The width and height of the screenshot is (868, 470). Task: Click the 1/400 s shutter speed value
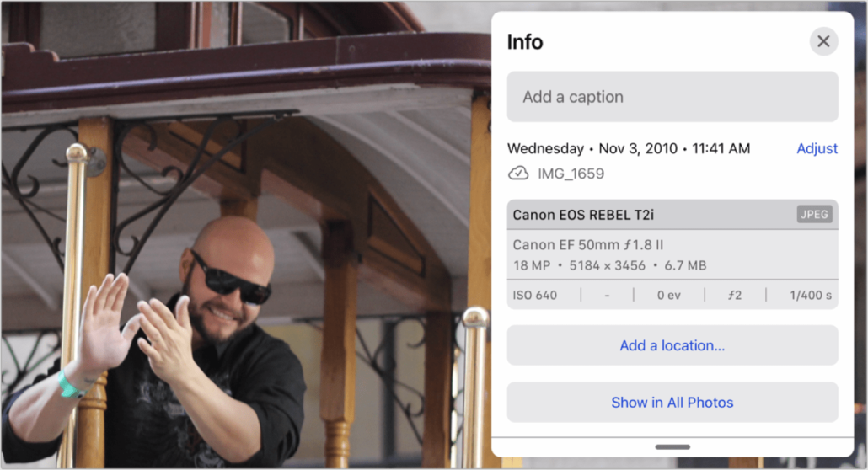(x=810, y=296)
